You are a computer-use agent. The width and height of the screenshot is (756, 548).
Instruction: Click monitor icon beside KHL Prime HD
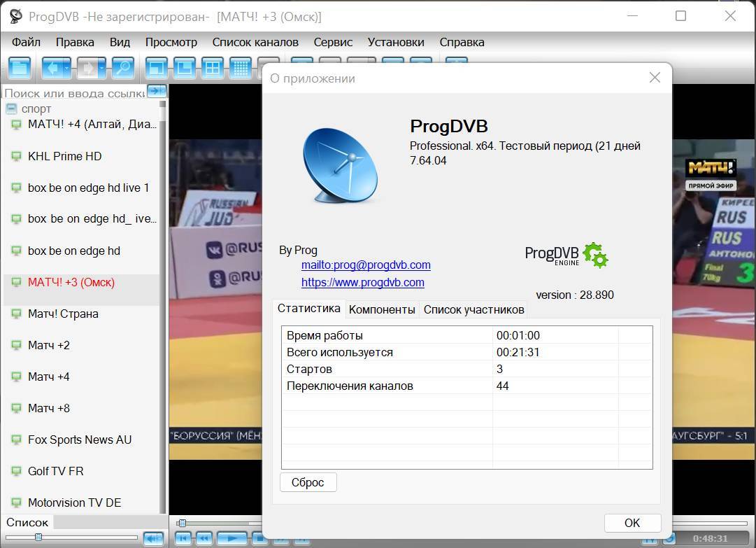(16, 156)
